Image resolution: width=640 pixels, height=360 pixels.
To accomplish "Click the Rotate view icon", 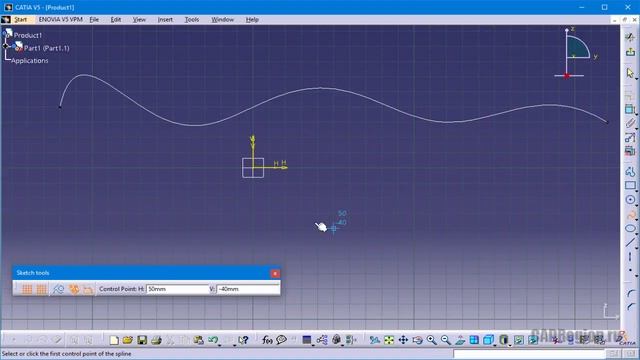I will 418,340.
